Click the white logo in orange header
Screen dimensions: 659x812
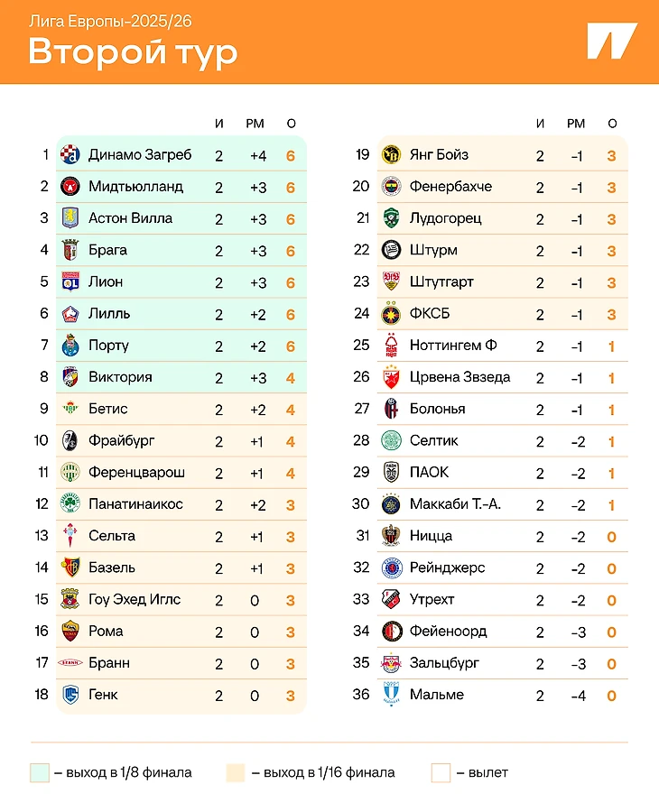point(611,42)
